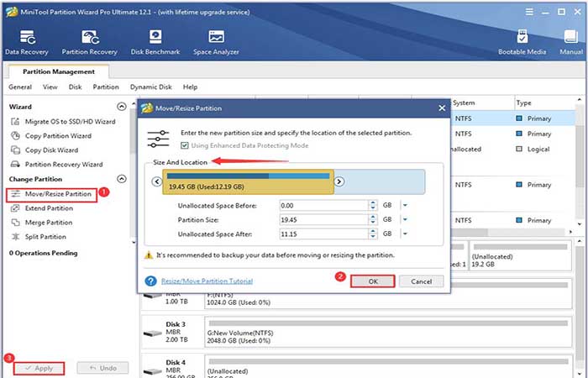Click the Type column header
Image resolution: width=588 pixels, height=378 pixels.
[523, 102]
